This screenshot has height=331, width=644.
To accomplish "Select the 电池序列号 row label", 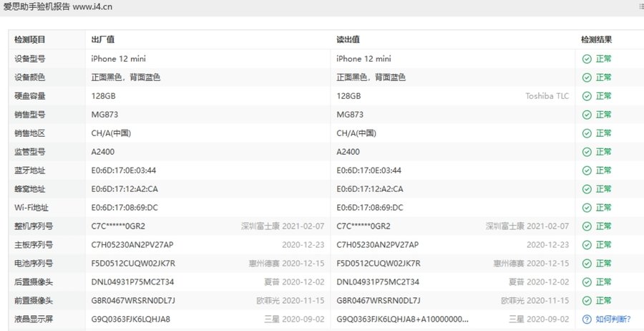I will click(33, 263).
